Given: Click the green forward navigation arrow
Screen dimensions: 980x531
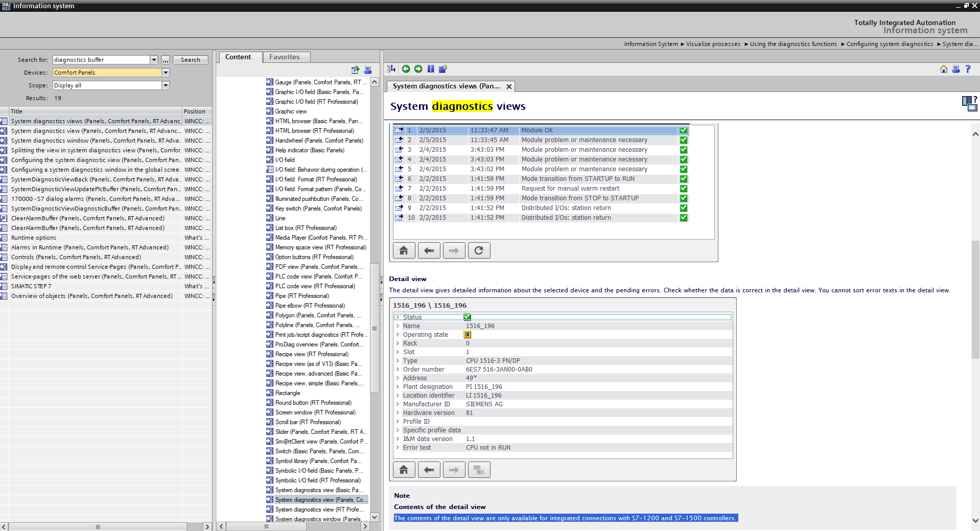Looking at the screenshot, I should click(x=418, y=69).
